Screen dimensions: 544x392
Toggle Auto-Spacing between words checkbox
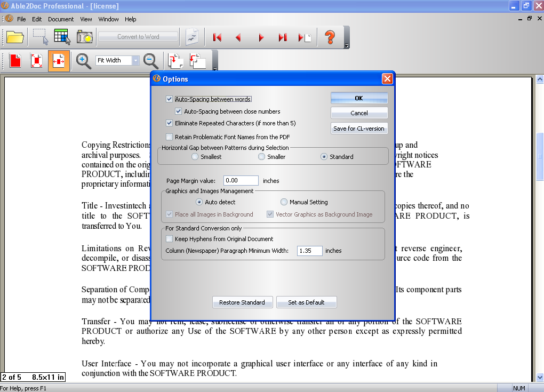click(x=169, y=99)
